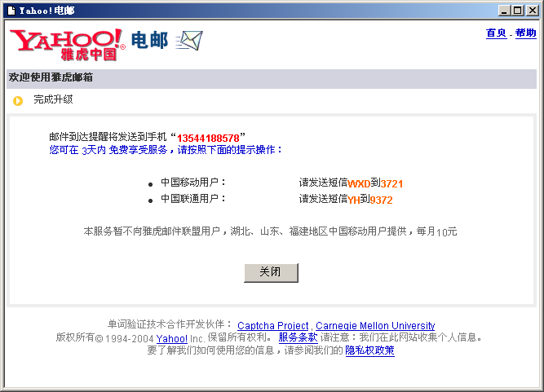
Task: Open the 帮助 link
Action: 525,33
